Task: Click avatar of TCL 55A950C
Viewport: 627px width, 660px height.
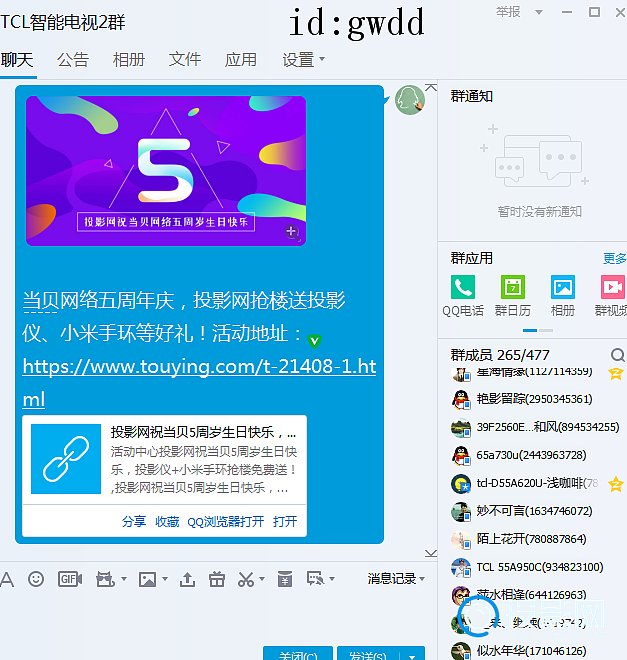Action: click(x=461, y=567)
